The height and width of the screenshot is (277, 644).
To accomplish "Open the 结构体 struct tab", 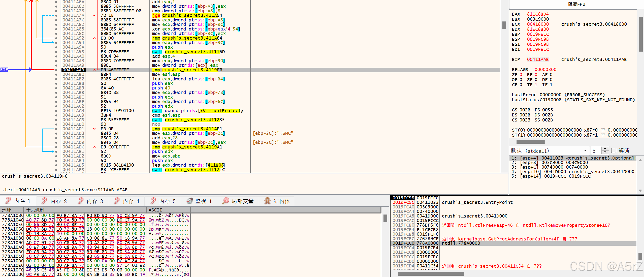I will pyautogui.click(x=277, y=201).
